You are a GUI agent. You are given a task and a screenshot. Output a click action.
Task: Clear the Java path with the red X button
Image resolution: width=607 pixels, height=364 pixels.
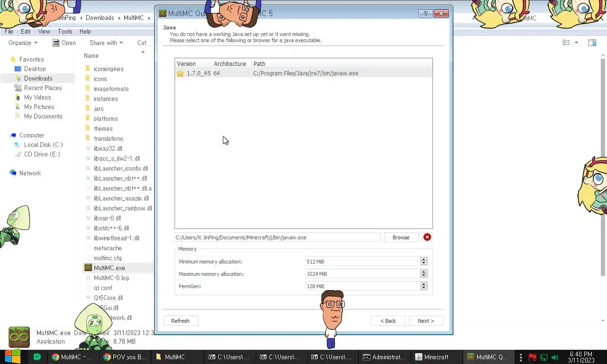427,237
